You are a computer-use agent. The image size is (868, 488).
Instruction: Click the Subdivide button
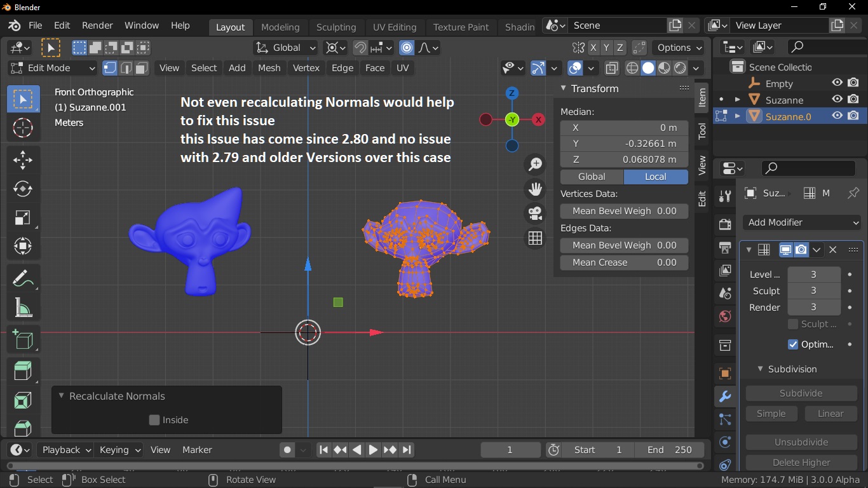[801, 393]
